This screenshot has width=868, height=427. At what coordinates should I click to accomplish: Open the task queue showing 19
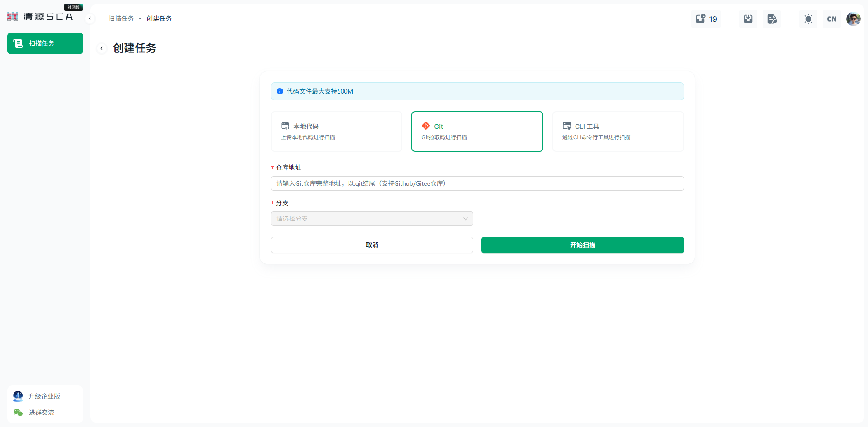pyautogui.click(x=706, y=19)
